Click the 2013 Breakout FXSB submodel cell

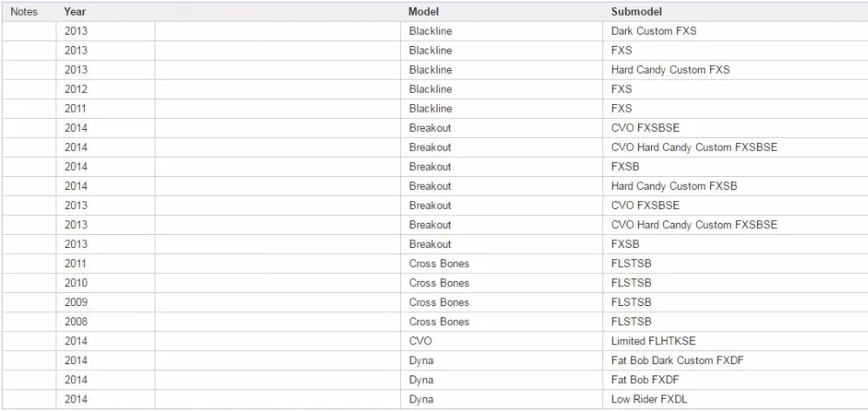point(735,245)
